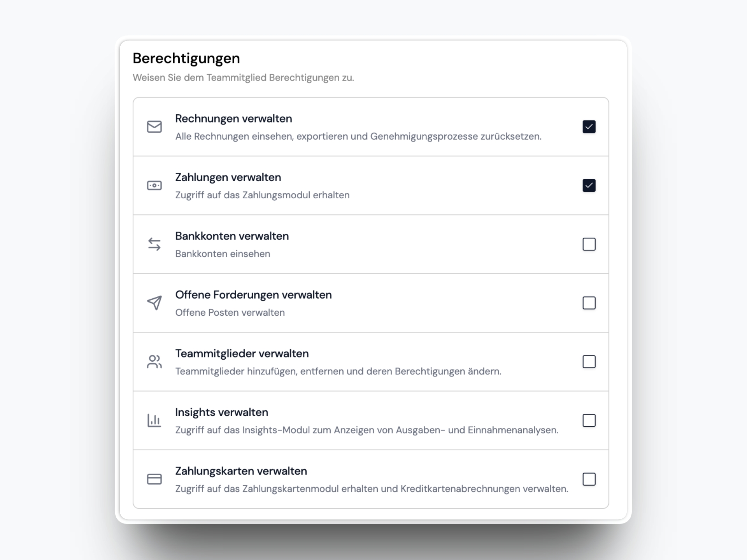Image resolution: width=747 pixels, height=560 pixels.
Task: Click the banknote icon beside Zahlungen verwalten
Action: coord(154,185)
